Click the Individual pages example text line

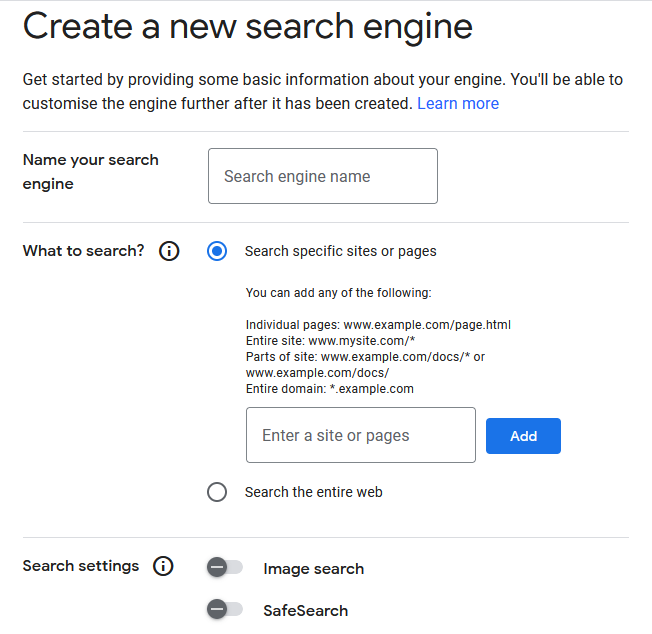(x=378, y=325)
